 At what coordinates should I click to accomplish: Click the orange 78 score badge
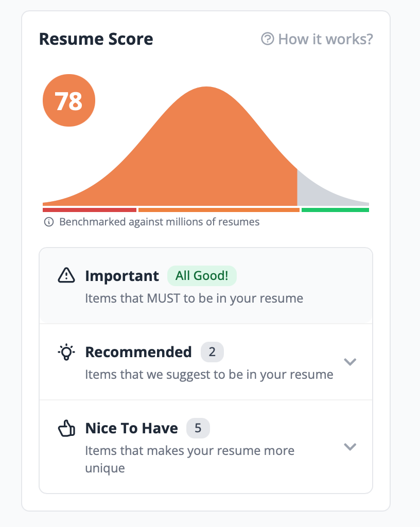68,101
